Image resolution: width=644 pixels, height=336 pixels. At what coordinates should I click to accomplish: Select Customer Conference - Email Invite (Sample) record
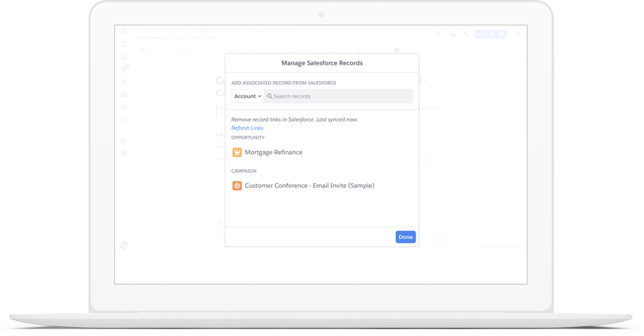click(310, 186)
